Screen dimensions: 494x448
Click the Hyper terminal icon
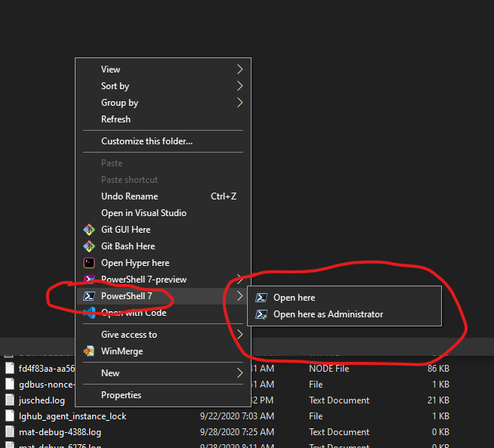click(89, 263)
